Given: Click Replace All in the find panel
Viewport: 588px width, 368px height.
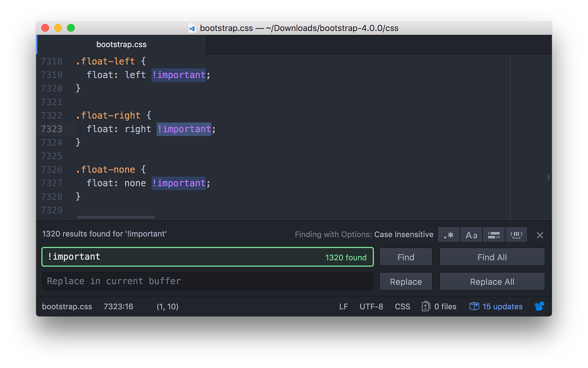Looking at the screenshot, I should [x=492, y=281].
